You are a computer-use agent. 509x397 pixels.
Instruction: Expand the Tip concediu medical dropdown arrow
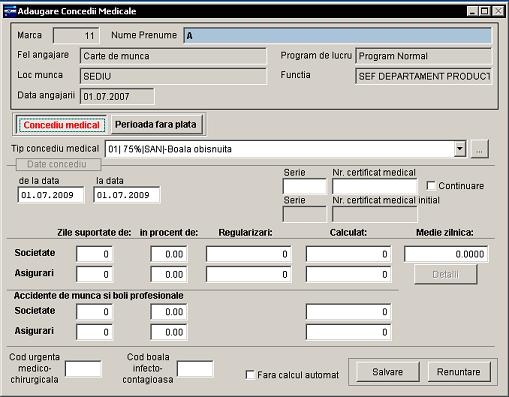point(460,149)
